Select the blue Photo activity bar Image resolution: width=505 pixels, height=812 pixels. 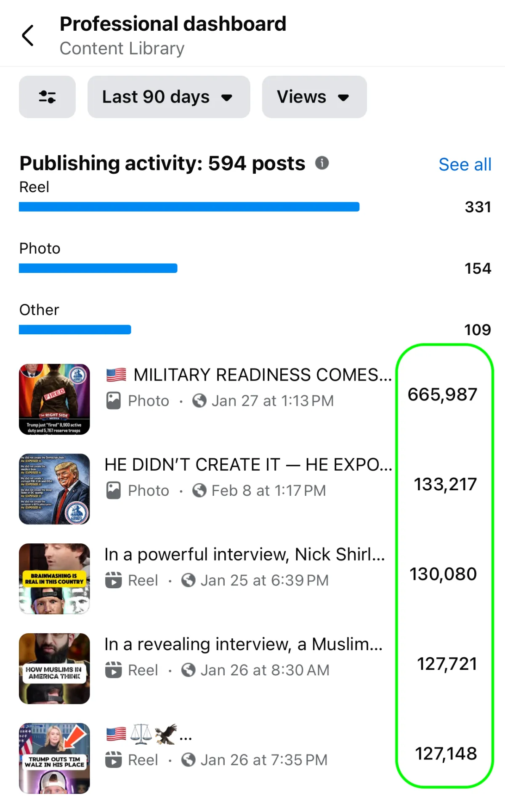(98, 268)
